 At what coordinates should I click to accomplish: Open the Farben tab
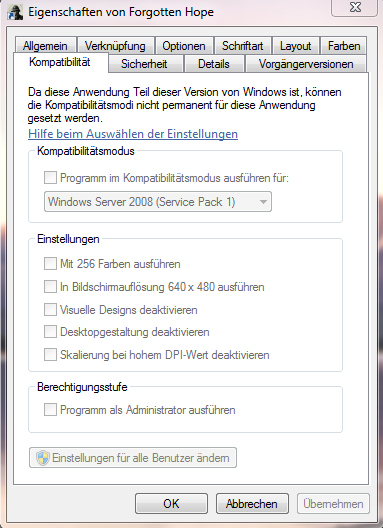(x=344, y=46)
